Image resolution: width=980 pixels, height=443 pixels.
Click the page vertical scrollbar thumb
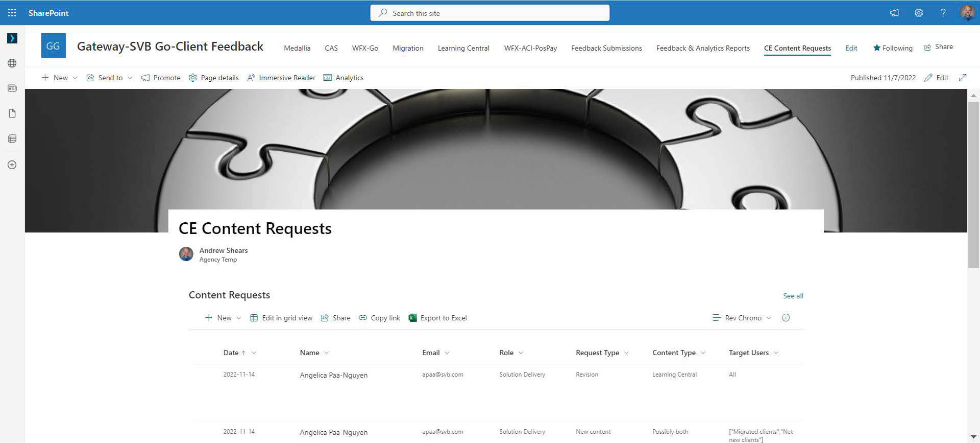coord(973,184)
